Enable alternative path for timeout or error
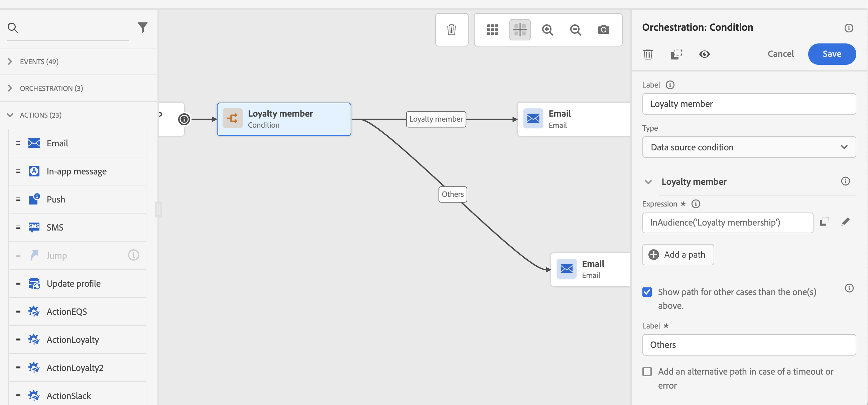 tap(647, 371)
